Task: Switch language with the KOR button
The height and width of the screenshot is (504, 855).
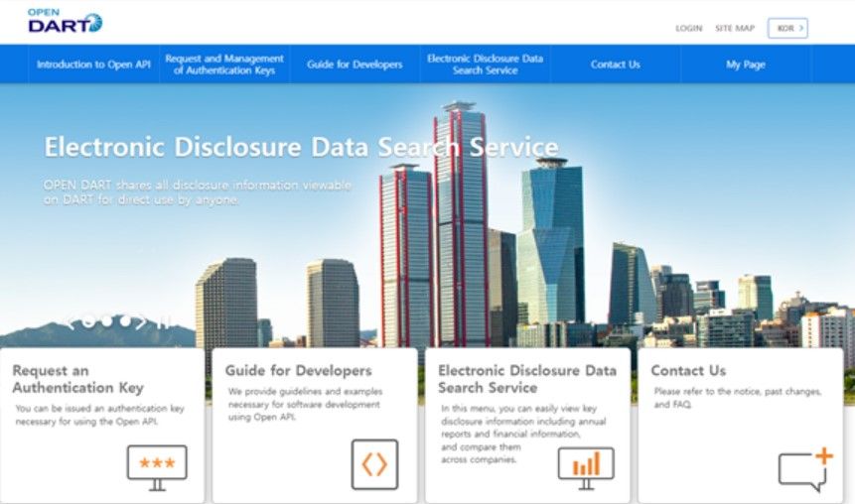Action: (x=787, y=28)
